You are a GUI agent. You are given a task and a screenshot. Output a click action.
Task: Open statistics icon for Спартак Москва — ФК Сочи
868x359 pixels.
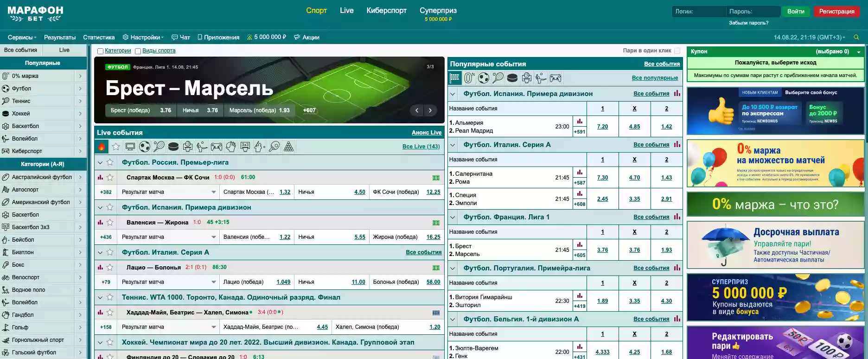pyautogui.click(x=100, y=177)
